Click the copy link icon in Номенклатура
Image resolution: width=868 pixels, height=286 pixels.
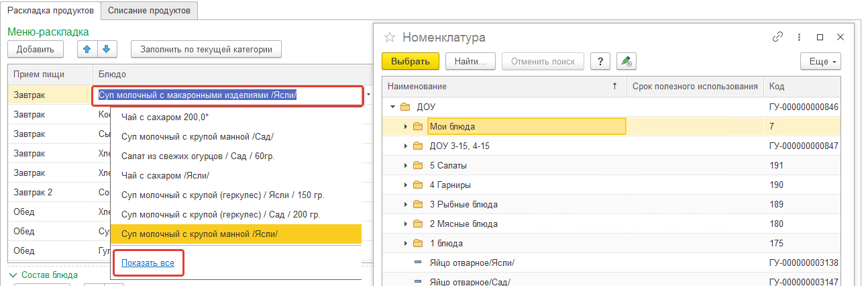pyautogui.click(x=778, y=38)
